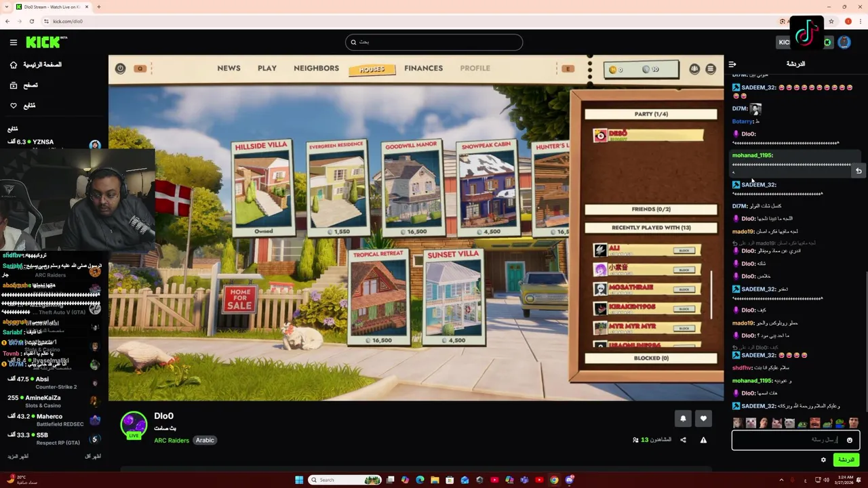Open the emoji picker in chat
868x488 pixels.
850,440
